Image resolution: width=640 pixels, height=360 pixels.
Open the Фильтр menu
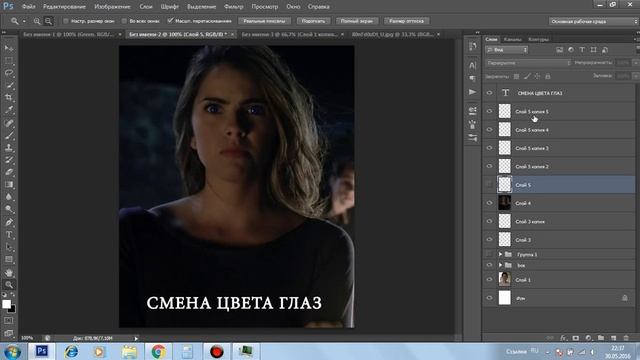(x=234, y=7)
